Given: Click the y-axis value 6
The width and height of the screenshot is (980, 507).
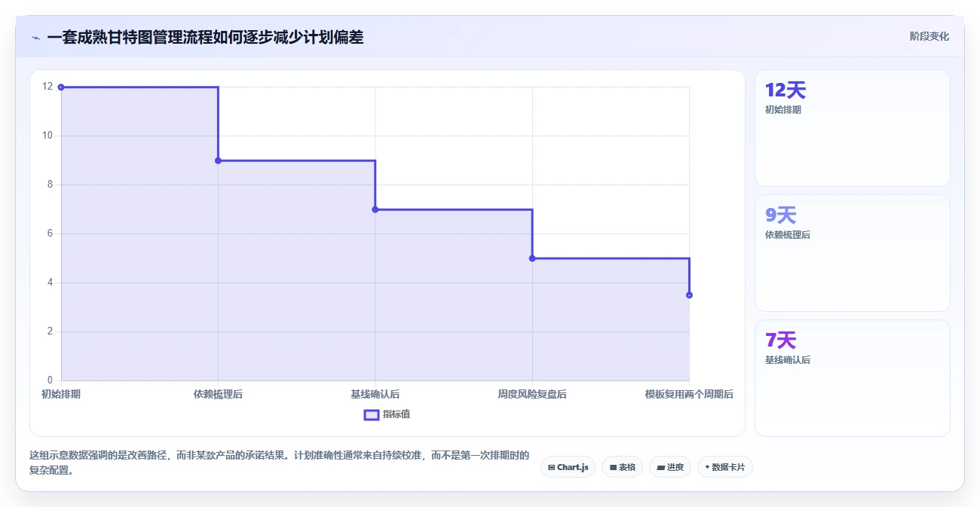Looking at the screenshot, I should click(x=51, y=234).
